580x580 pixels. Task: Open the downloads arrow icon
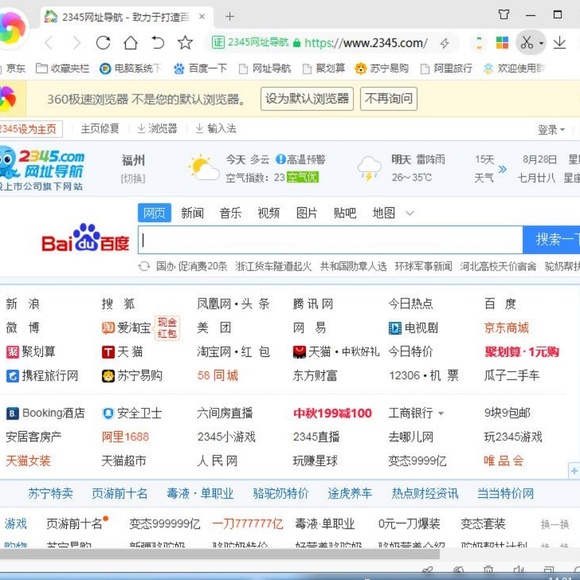click(560, 43)
